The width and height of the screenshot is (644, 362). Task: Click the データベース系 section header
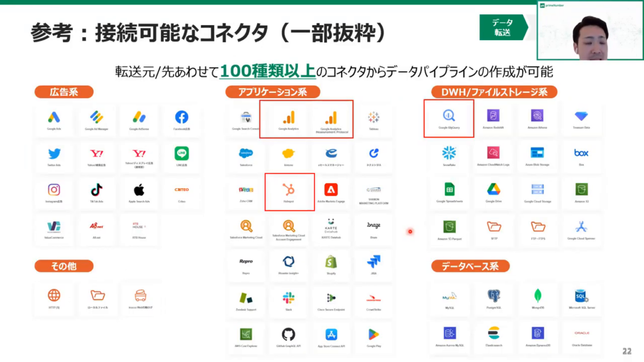coord(469,266)
